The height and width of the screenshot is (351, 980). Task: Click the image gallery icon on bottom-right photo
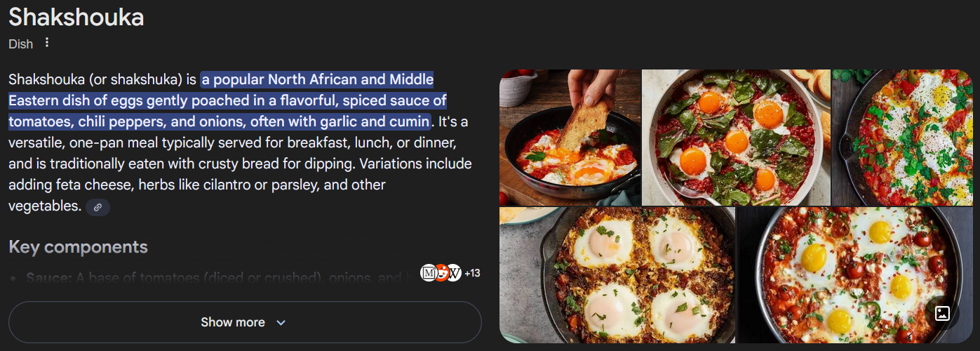[943, 313]
